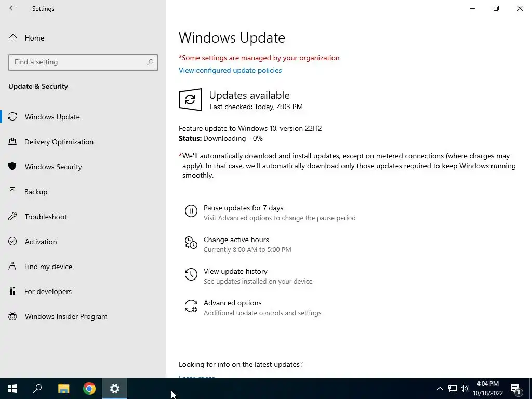The height and width of the screenshot is (399, 532).
Task: Click the Troubleshoot wrench icon
Action: tap(12, 217)
